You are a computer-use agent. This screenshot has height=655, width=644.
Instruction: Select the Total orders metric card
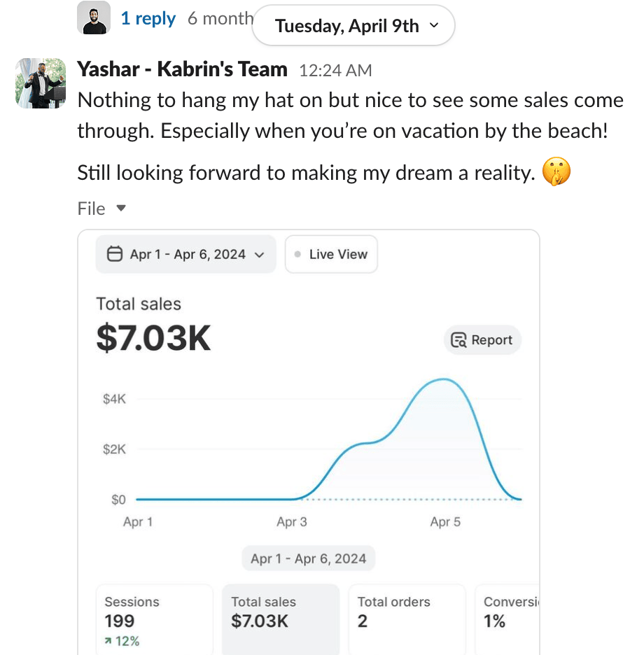point(406,619)
